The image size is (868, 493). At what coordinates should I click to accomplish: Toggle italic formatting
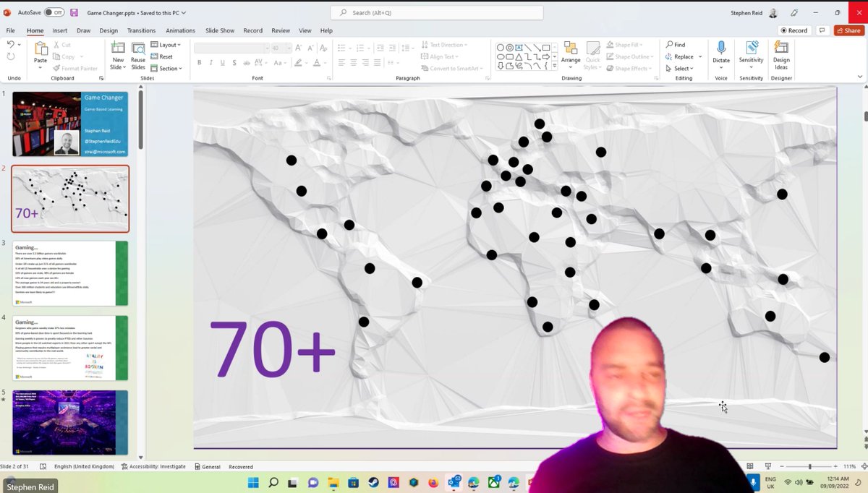210,62
